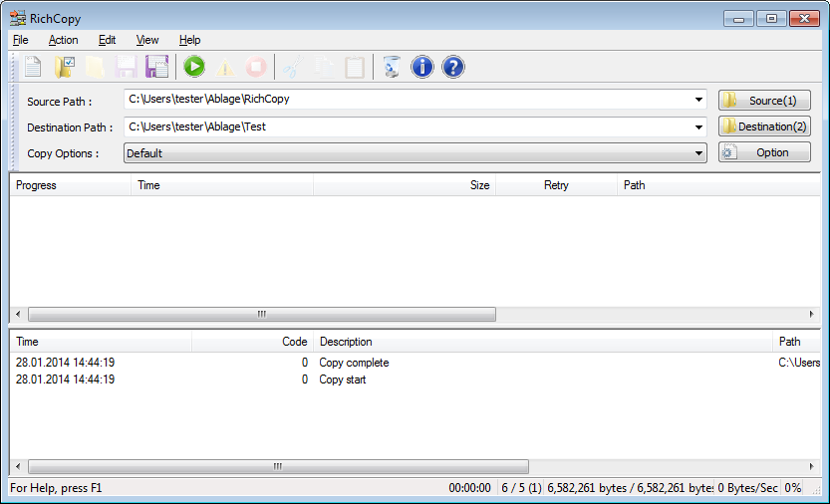Click the '6 / 5 (1)' file count in status bar
This screenshot has height=504, width=830.
click(521, 488)
